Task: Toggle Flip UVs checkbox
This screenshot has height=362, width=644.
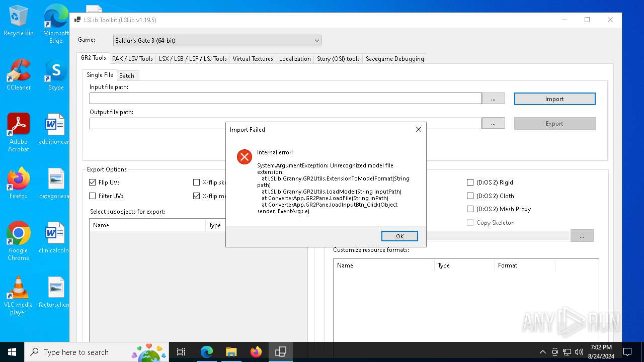Action: (x=92, y=183)
